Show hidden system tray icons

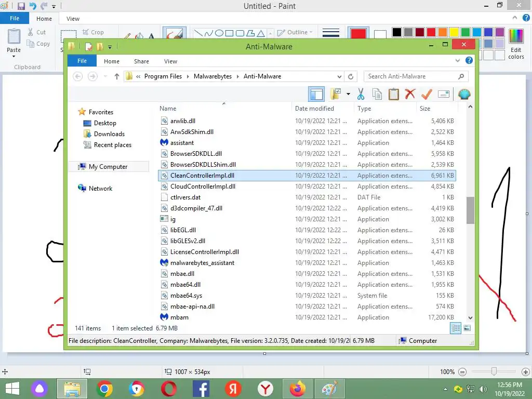click(x=445, y=389)
